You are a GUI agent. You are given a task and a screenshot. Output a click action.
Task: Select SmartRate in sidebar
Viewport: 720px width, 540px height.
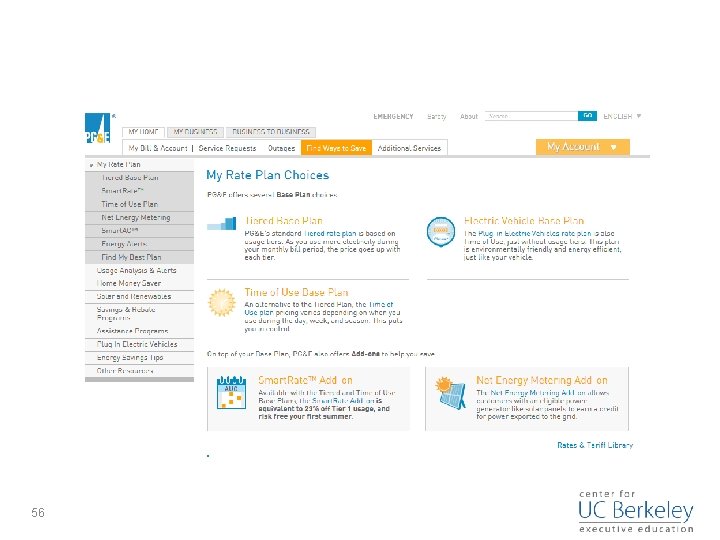click(x=140, y=191)
